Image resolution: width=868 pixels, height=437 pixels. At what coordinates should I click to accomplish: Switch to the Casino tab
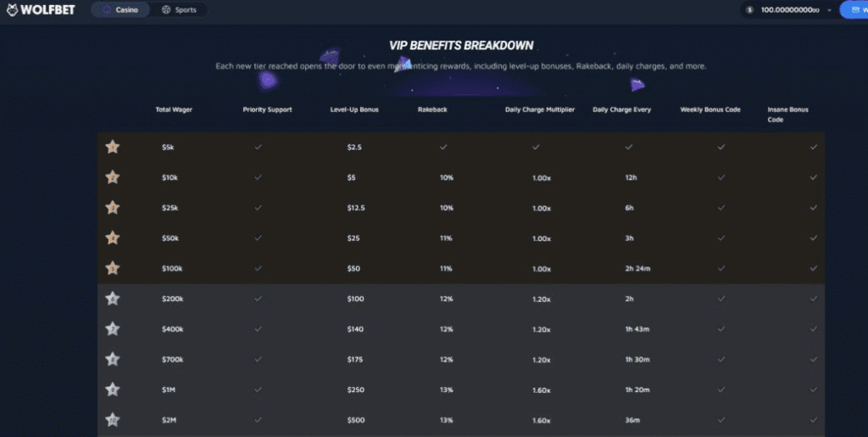(120, 10)
